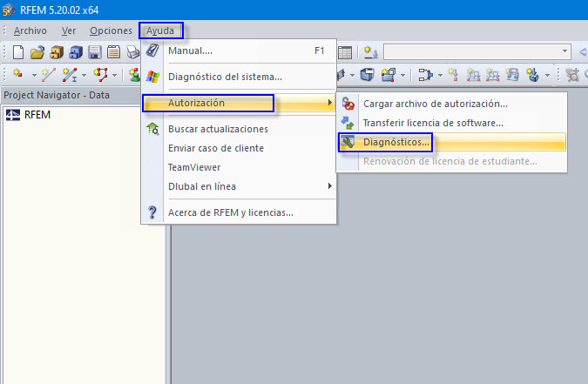This screenshot has width=588, height=384.
Task: Select the New Nodal Load icon
Action: pyautogui.click(x=453, y=74)
